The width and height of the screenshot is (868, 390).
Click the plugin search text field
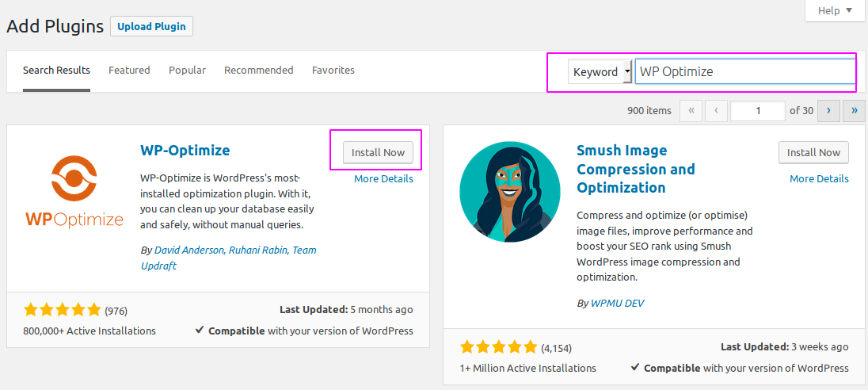pos(744,71)
